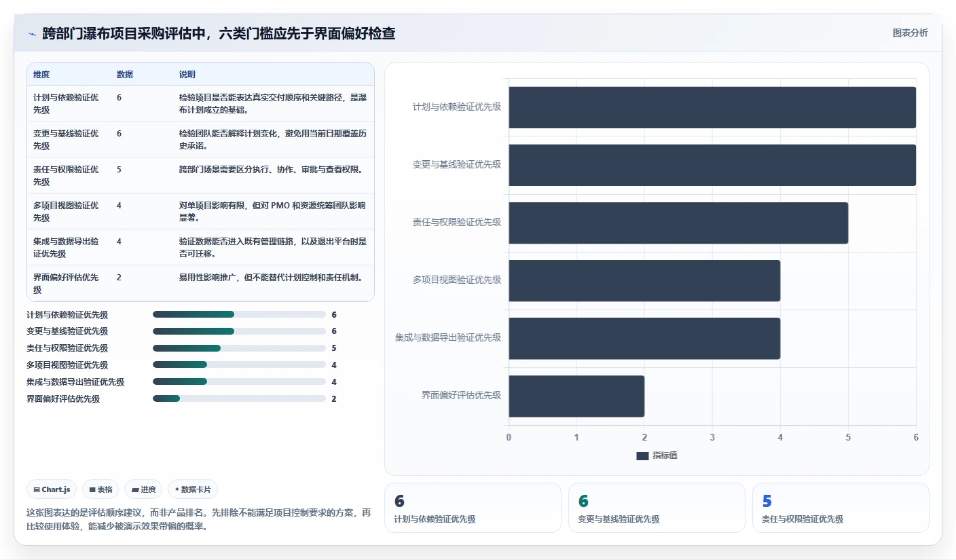The height and width of the screenshot is (560, 956).
Task: Select the 进度 tag
Action: point(143,489)
